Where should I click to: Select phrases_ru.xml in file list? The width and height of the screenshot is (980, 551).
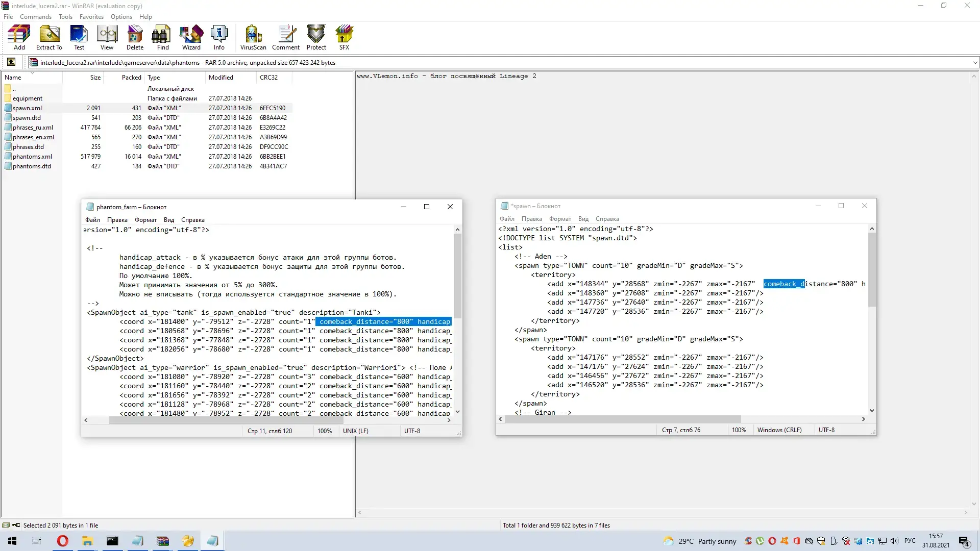pyautogui.click(x=33, y=127)
